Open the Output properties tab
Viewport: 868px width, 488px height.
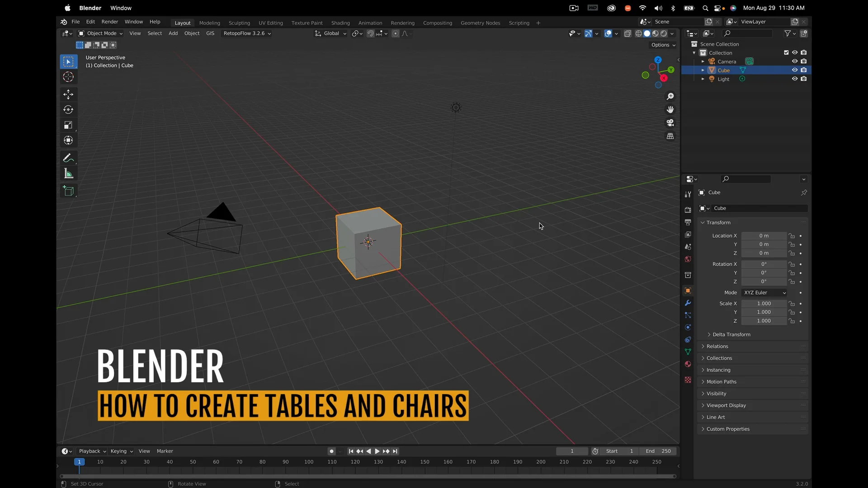click(688, 222)
